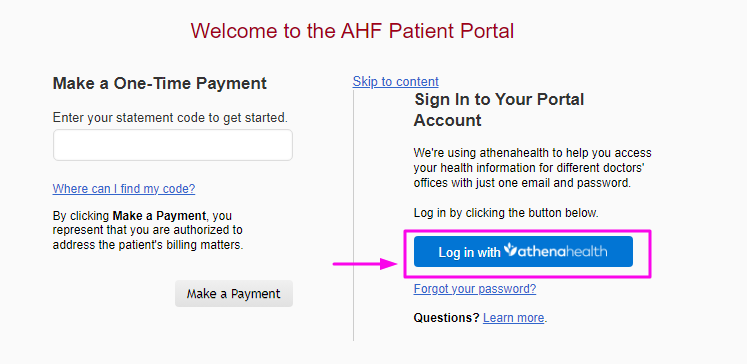The image size is (747, 364).
Task: Click the vertical divider line between sections
Action: (353, 215)
